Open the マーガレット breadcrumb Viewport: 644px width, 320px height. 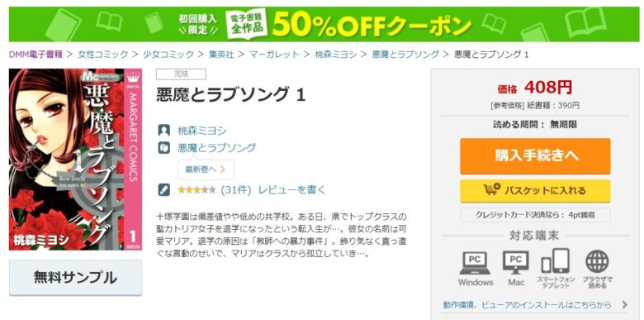pos(274,55)
